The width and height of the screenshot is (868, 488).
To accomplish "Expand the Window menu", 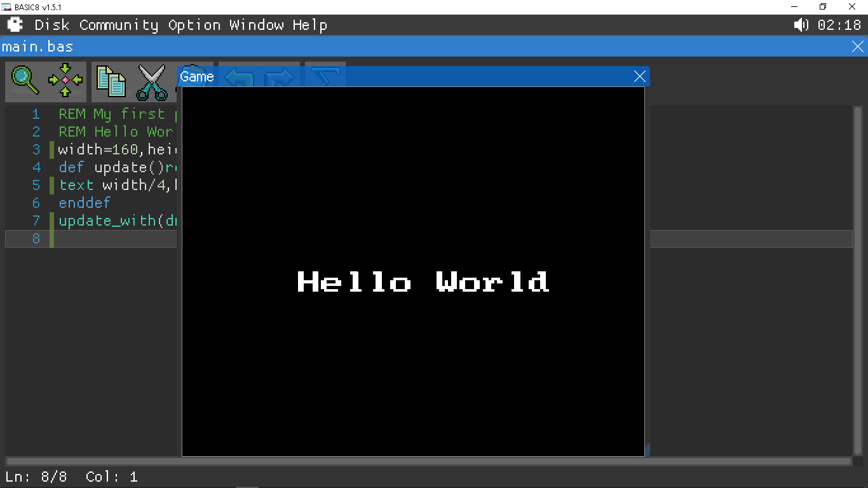I will (256, 25).
